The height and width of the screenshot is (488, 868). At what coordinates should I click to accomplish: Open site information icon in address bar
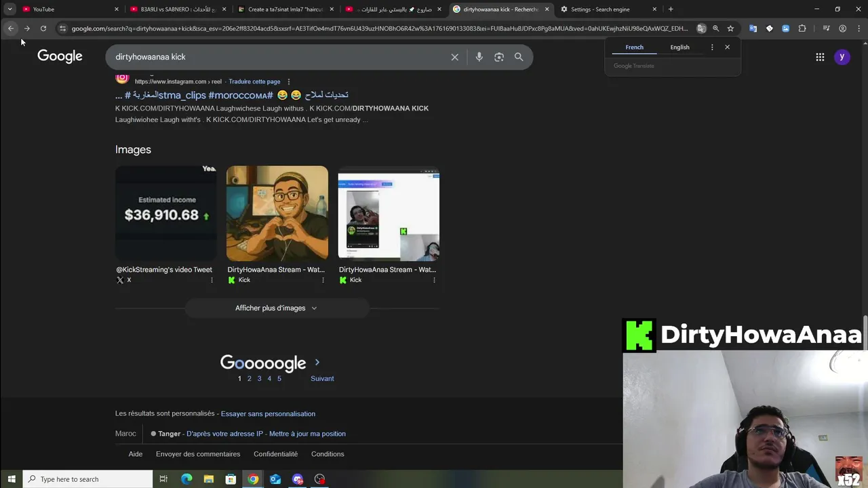(x=62, y=28)
